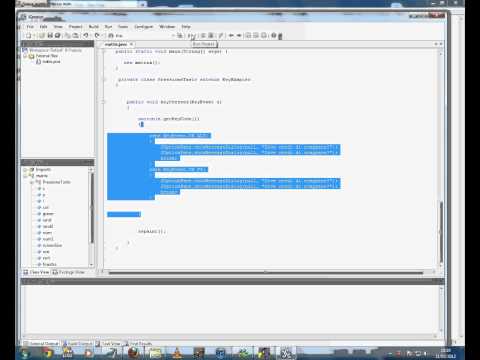This screenshot has height=360, width=480.
Task: Switch to the Class View tab
Action: 36,272
